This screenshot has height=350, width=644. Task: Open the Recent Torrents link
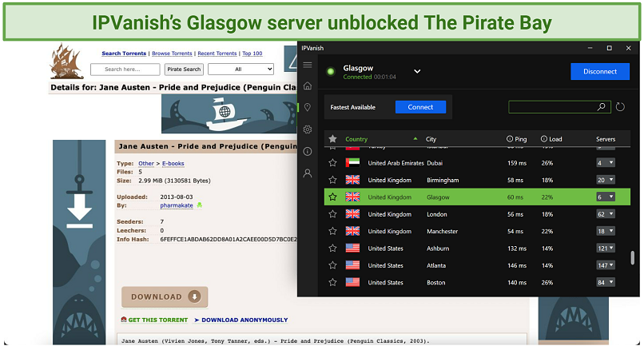pyautogui.click(x=217, y=54)
